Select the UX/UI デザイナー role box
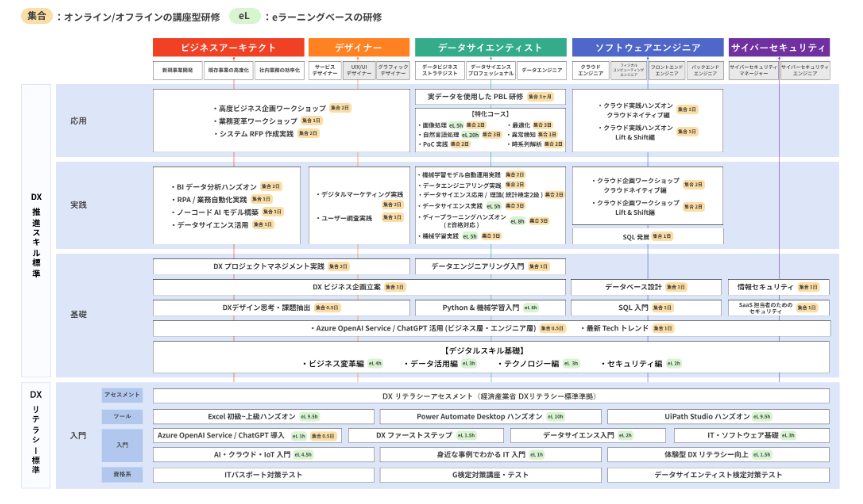This screenshot has height=504, width=863. [359, 70]
